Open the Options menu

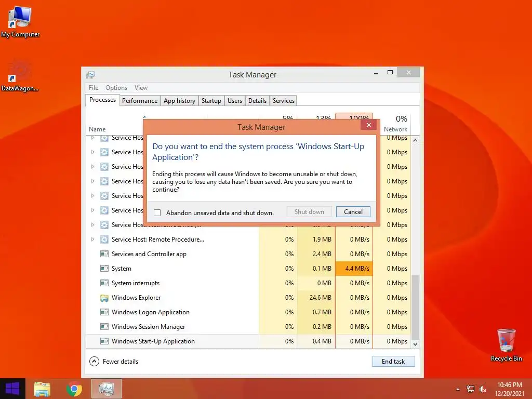pyautogui.click(x=116, y=87)
